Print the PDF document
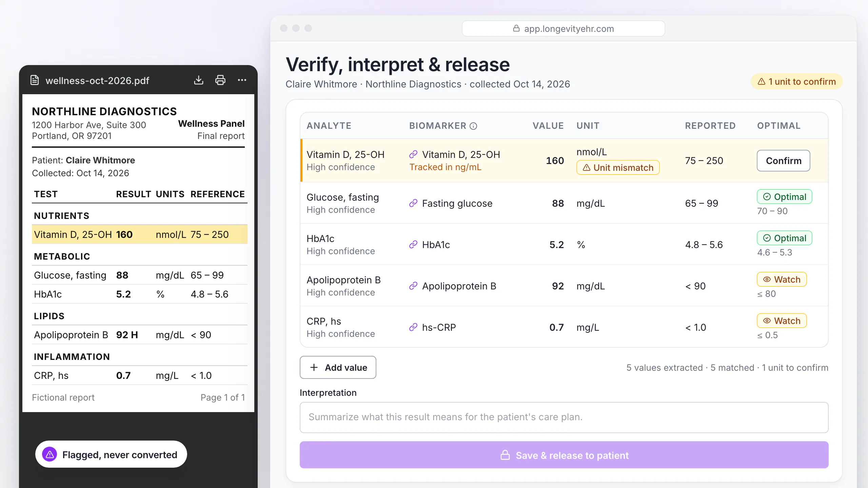This screenshot has height=488, width=868. pos(220,80)
